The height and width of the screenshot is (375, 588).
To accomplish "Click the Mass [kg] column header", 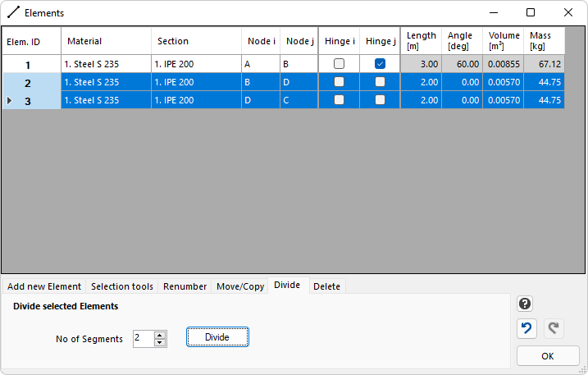I will coord(544,41).
